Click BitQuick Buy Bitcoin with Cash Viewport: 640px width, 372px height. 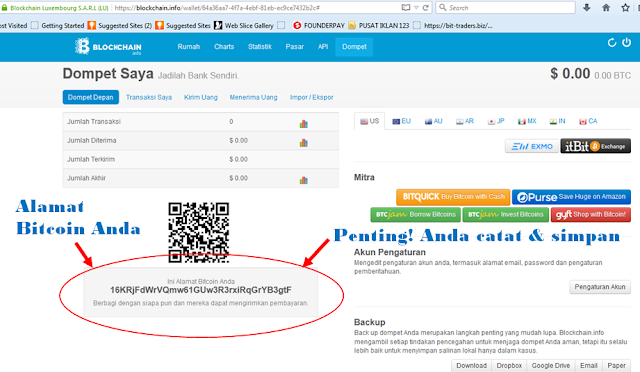[453, 197]
